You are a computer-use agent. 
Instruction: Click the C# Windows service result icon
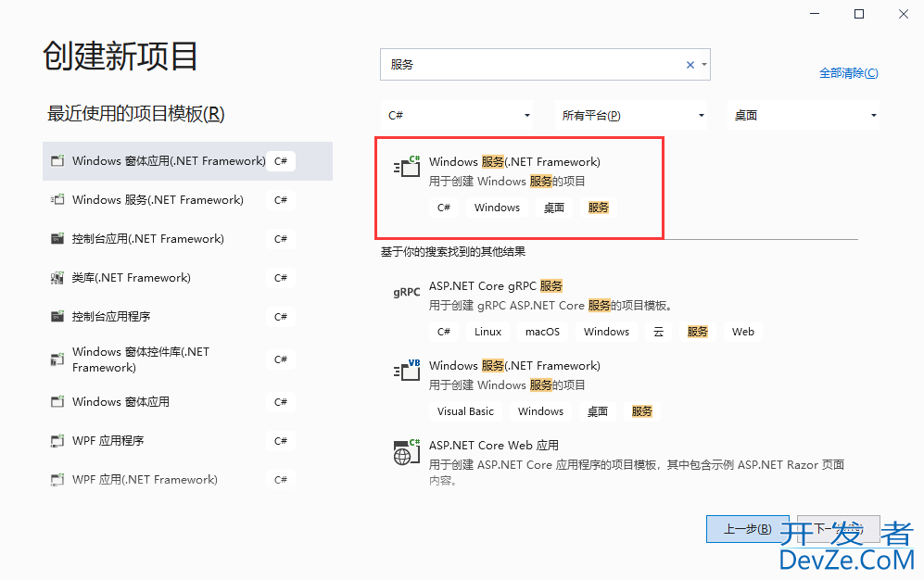(407, 167)
